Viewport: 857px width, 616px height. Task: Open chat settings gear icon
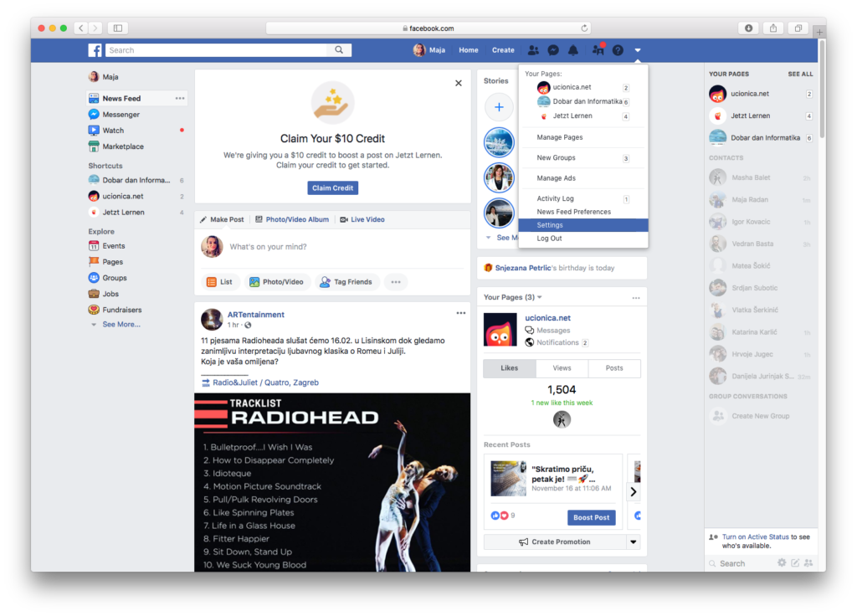(782, 563)
